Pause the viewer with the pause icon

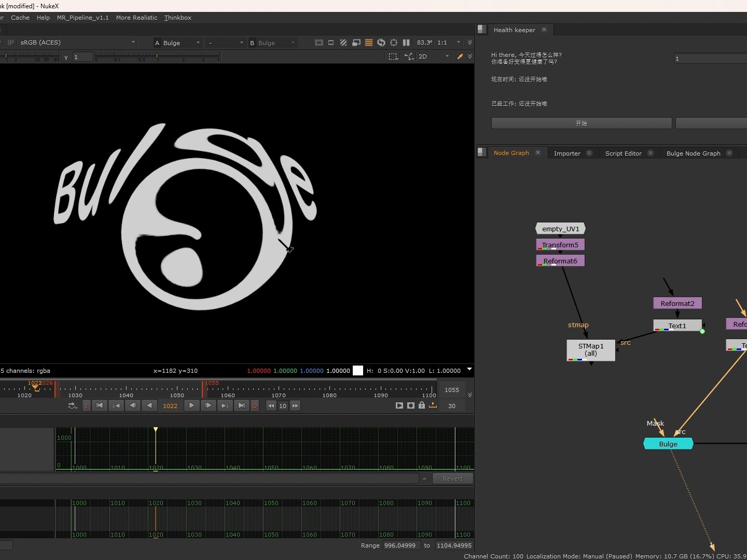click(x=406, y=43)
